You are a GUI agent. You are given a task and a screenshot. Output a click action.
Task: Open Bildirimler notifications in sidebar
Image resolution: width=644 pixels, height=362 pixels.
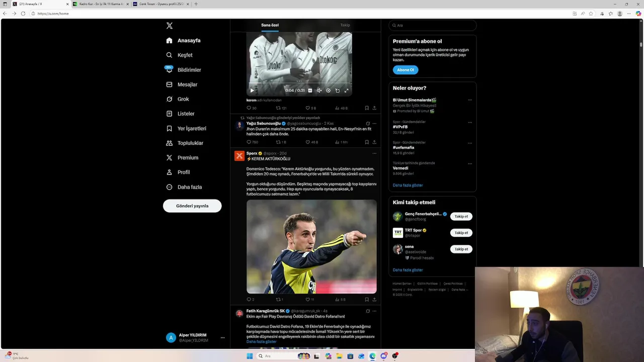click(184, 70)
